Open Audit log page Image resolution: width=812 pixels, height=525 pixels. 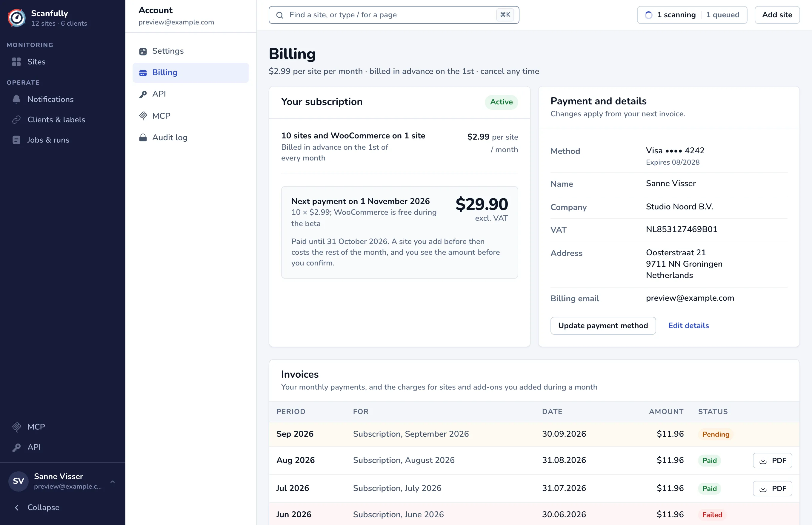(x=191, y=138)
